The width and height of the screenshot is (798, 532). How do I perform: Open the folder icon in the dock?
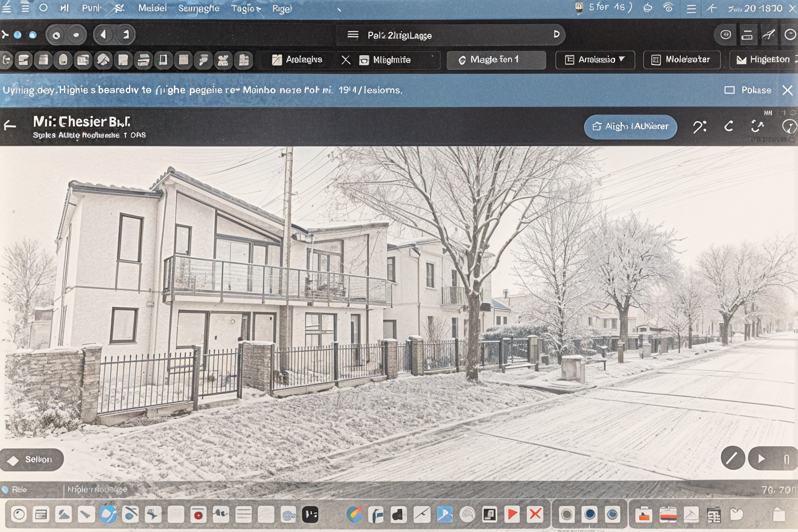click(644, 515)
